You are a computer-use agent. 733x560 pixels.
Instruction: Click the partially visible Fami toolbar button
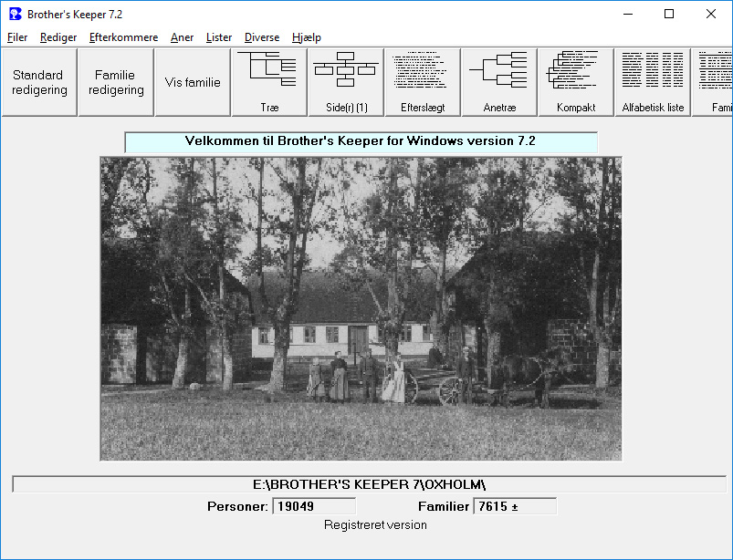pyautogui.click(x=712, y=82)
